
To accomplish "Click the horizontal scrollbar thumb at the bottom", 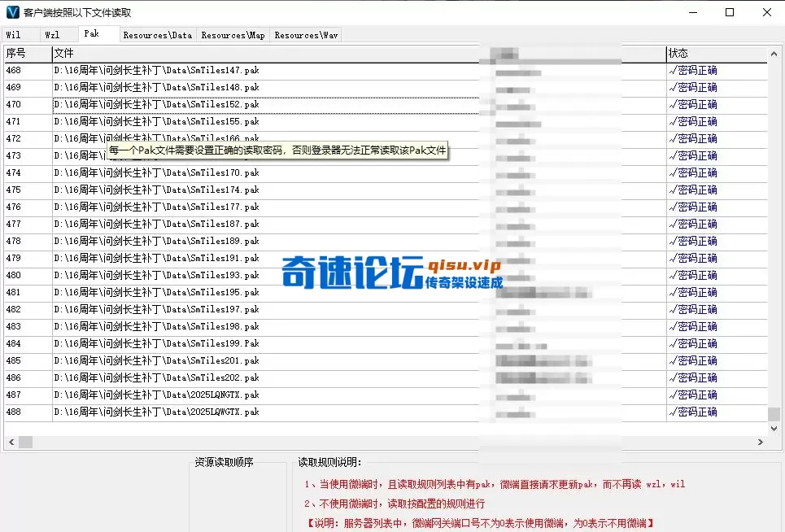I will click(26, 442).
